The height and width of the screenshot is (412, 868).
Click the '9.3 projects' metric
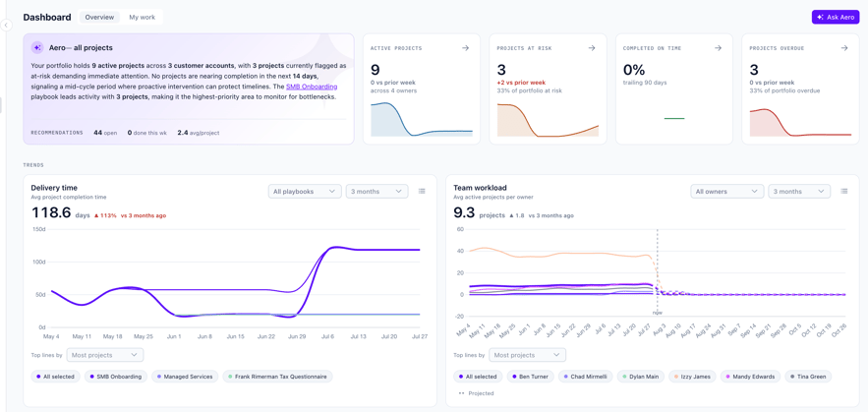(x=478, y=213)
